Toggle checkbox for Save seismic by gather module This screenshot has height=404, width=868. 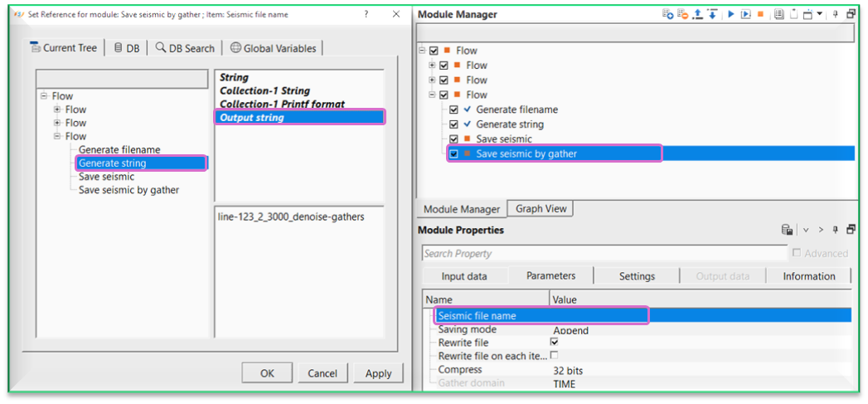pyautogui.click(x=454, y=154)
